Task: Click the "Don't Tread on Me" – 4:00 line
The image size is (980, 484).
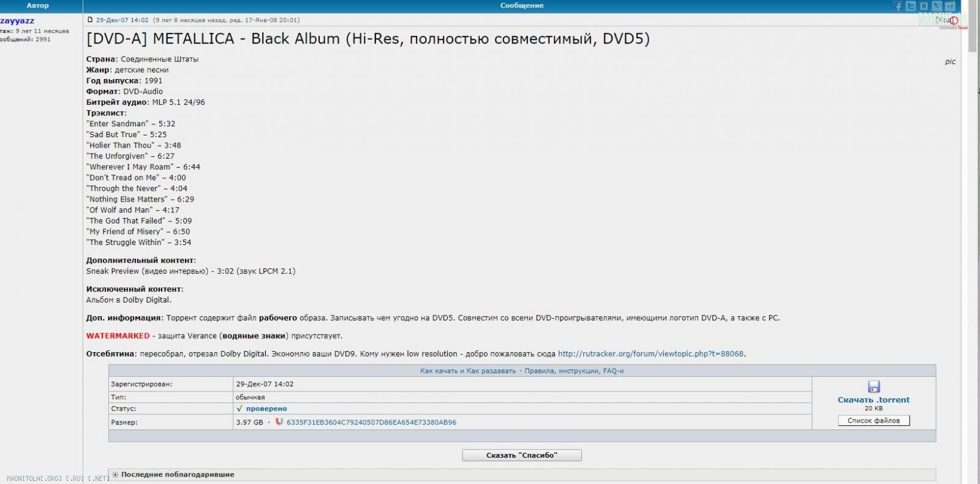Action: tap(136, 178)
